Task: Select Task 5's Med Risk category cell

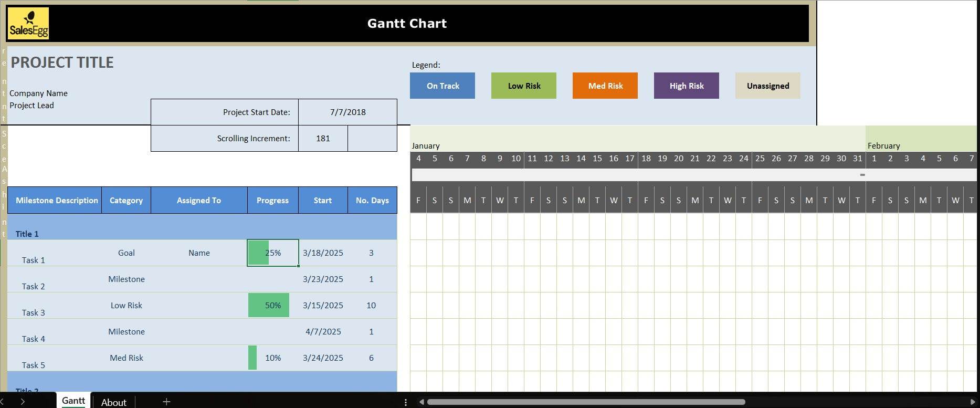Action: click(126, 358)
